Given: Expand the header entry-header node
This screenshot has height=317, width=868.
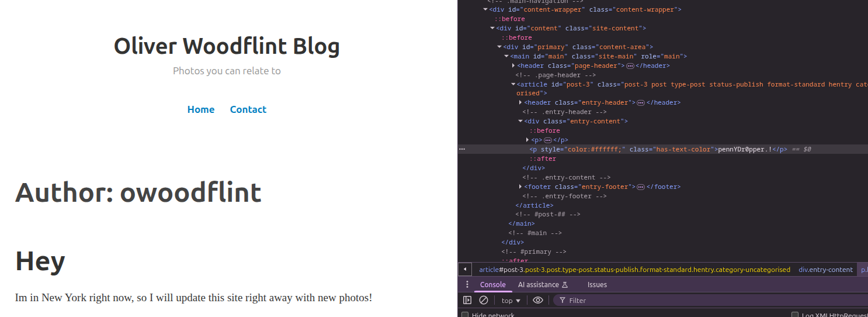Looking at the screenshot, I should click(x=520, y=102).
